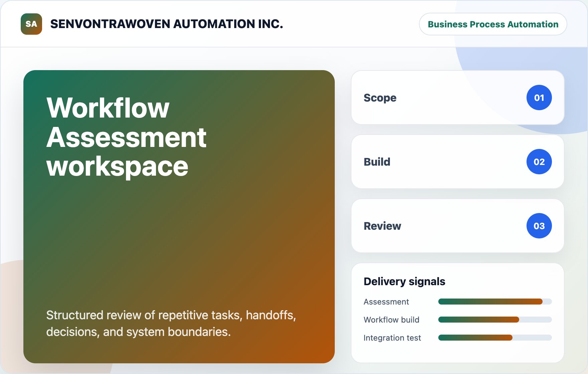
Task: Click the Assessment label
Action: (x=386, y=302)
